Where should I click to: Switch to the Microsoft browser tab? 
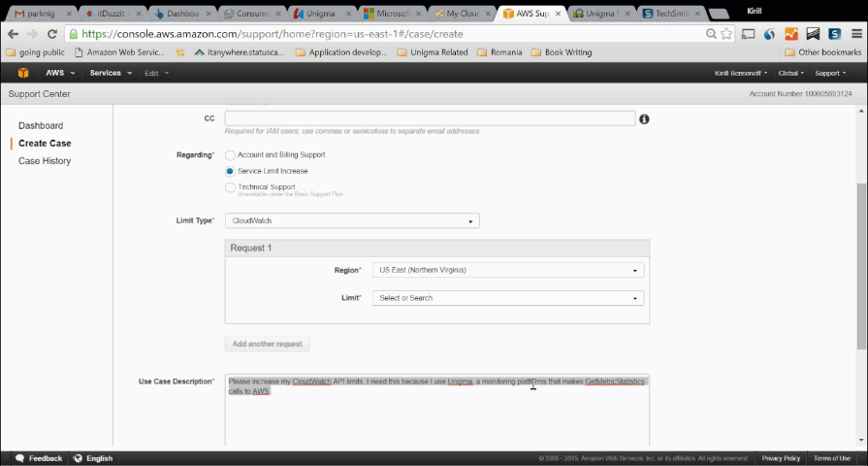point(391,14)
